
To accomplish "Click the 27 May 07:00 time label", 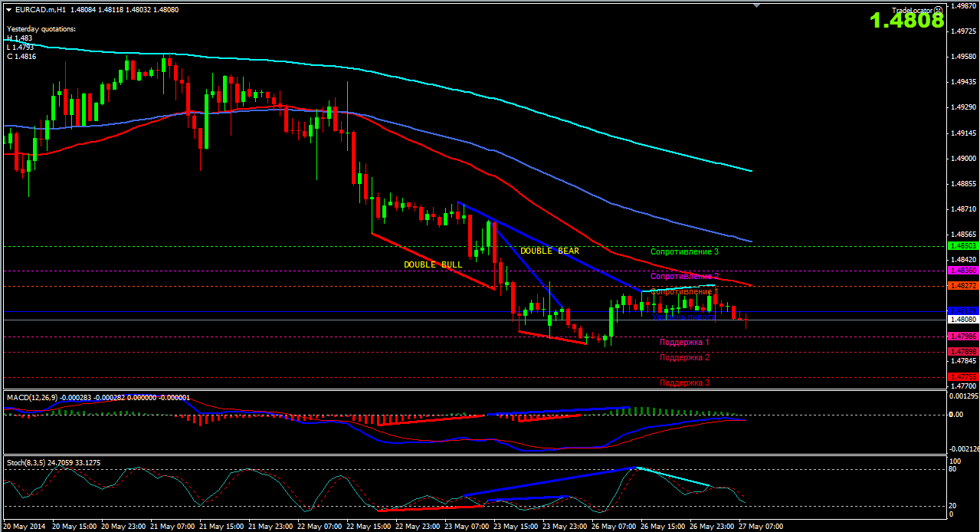I will [760, 527].
